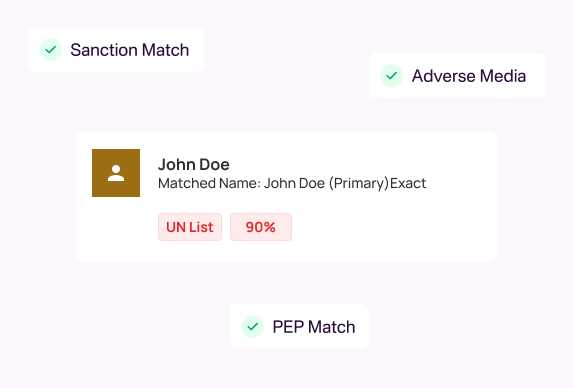Viewport: 574px width, 388px height.
Task: Click the green checkmark beside Adverse Media
Action: coord(392,76)
